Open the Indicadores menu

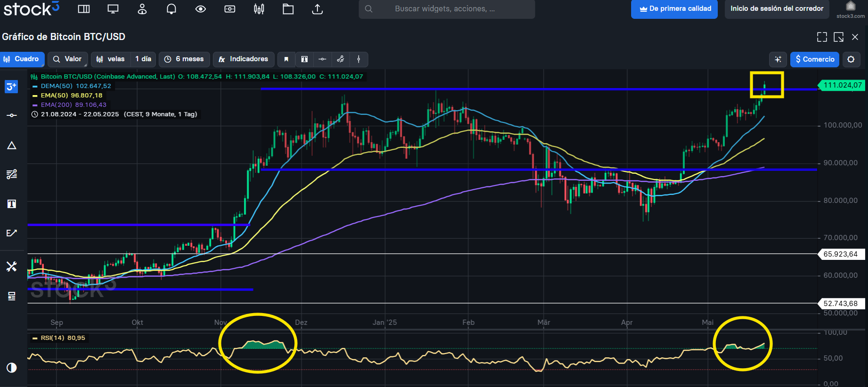coord(243,59)
